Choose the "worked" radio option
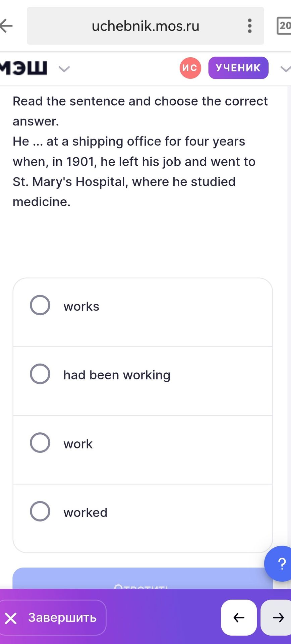The width and height of the screenshot is (291, 644). (x=40, y=512)
